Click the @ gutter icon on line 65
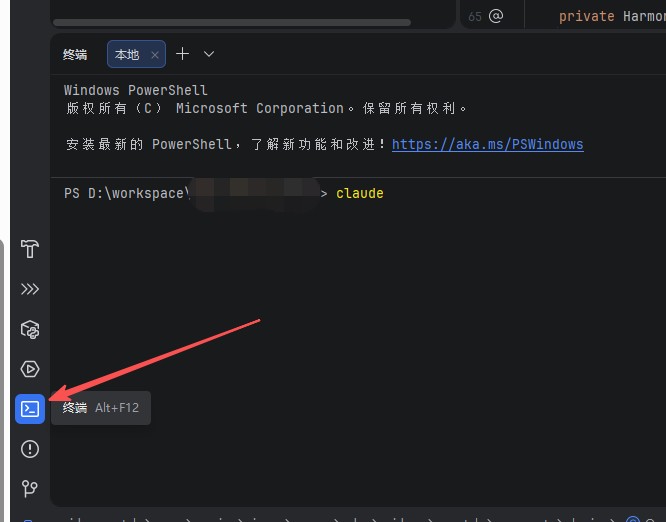Screen dimensions: 666x522 (496, 16)
